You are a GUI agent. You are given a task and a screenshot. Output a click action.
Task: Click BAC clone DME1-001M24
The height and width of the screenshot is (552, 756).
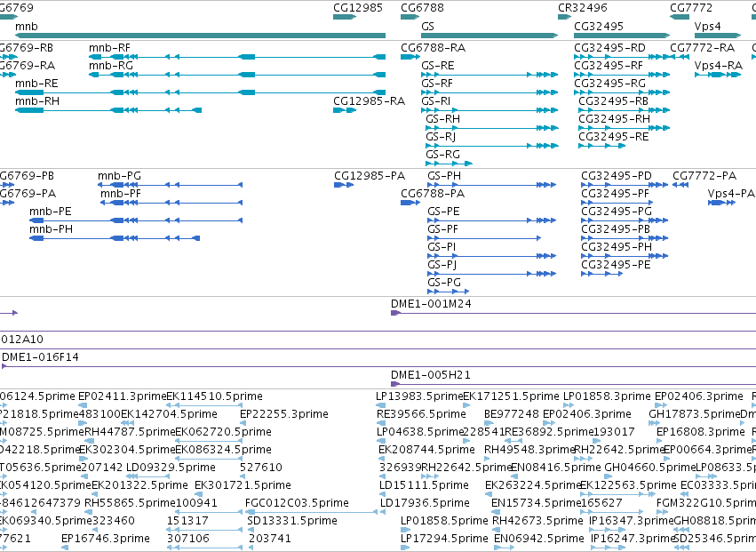coord(573,313)
